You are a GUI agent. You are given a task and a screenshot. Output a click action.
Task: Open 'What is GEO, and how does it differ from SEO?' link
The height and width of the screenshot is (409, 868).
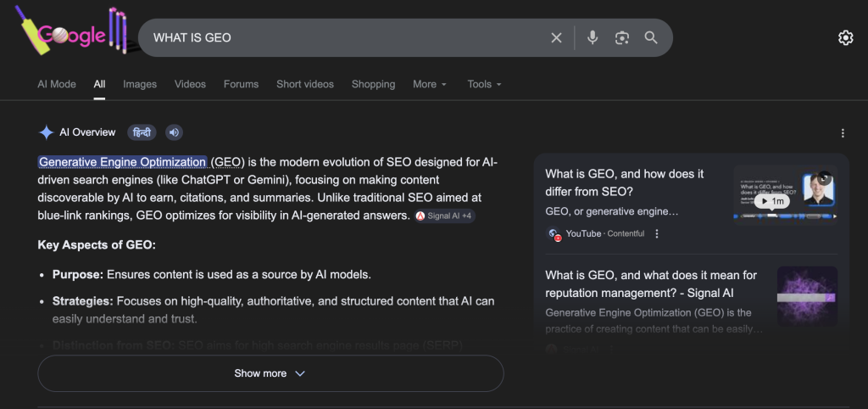click(625, 182)
